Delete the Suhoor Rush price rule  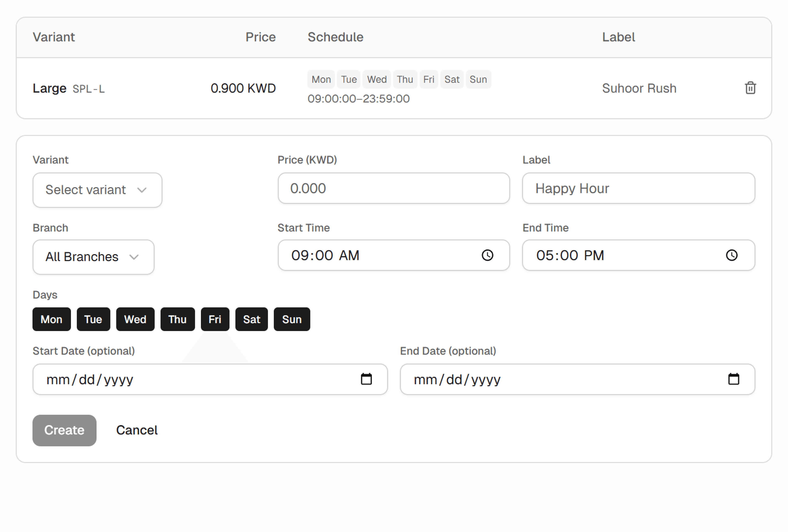click(x=750, y=88)
